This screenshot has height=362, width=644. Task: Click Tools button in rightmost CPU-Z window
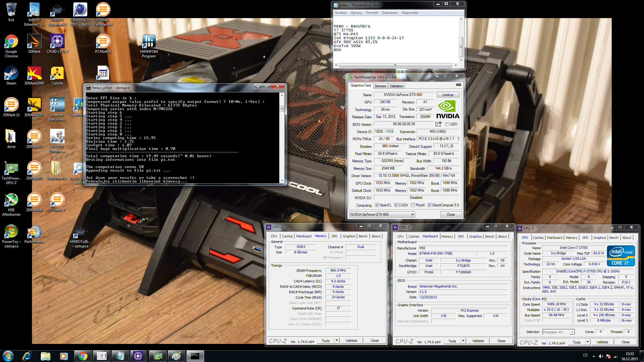[577, 342]
